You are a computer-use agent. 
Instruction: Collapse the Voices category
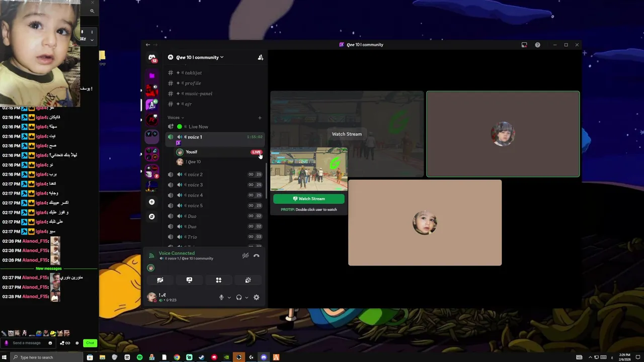coord(176,118)
